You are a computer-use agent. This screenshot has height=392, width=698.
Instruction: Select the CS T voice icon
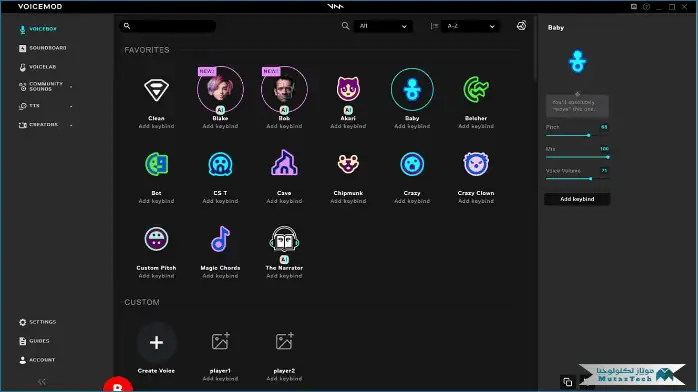[x=220, y=164]
